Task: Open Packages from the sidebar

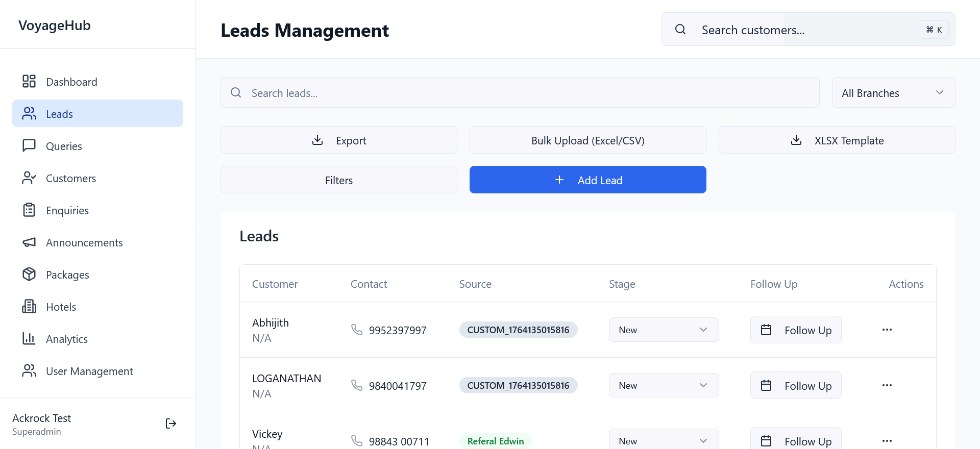Action: click(x=97, y=275)
